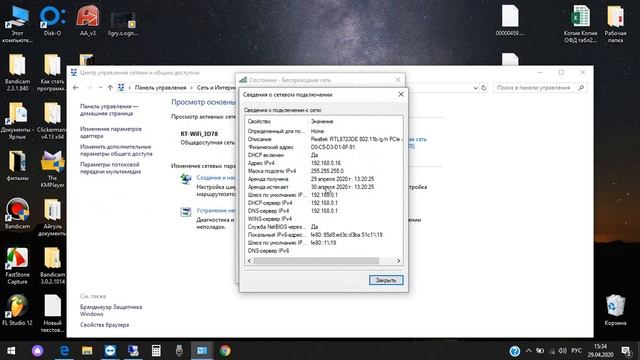Select the Аренда истекает row
This screenshot has height=360, width=640.
tap(324, 187)
